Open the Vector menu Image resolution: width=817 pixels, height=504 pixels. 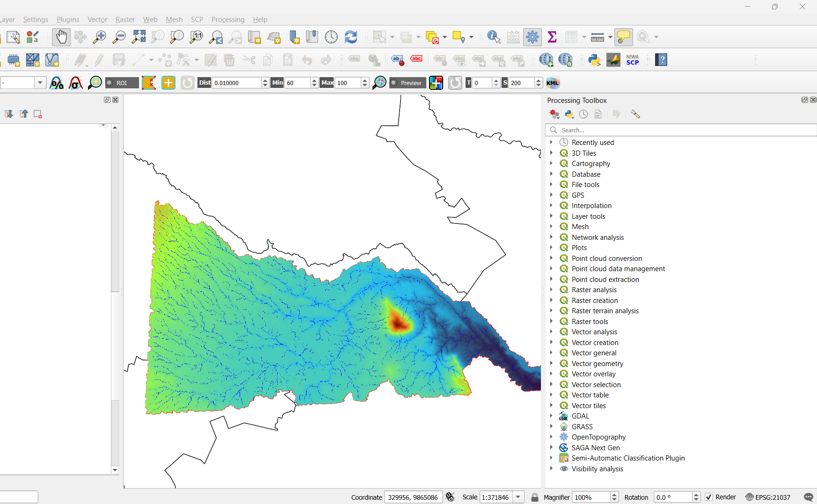pos(97,20)
